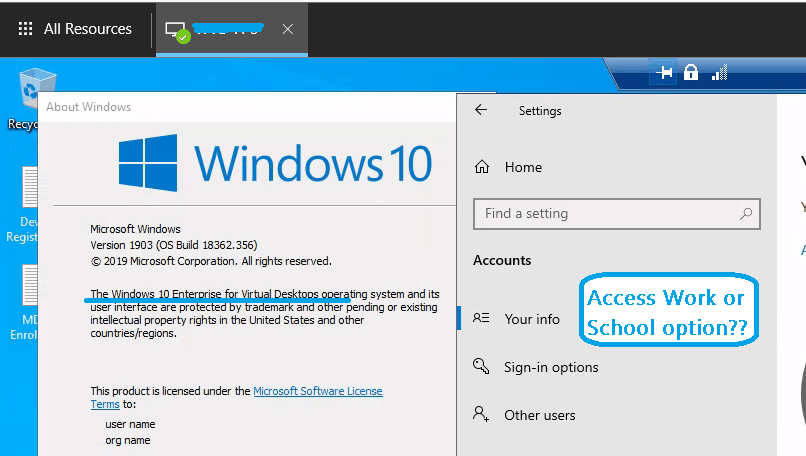The width and height of the screenshot is (806, 456).
Task: Click the Accounts heading in Settings
Action: (502, 261)
